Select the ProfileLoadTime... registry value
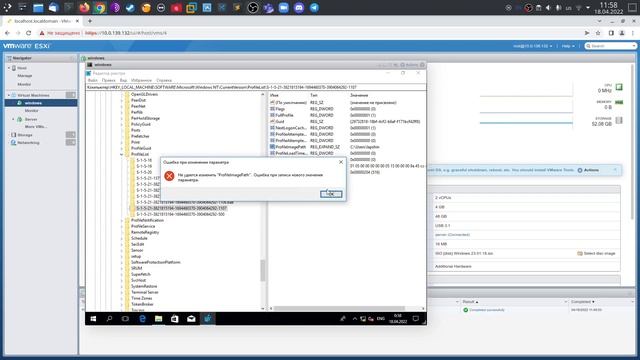Viewport: 640px width, 360px height. point(291,153)
